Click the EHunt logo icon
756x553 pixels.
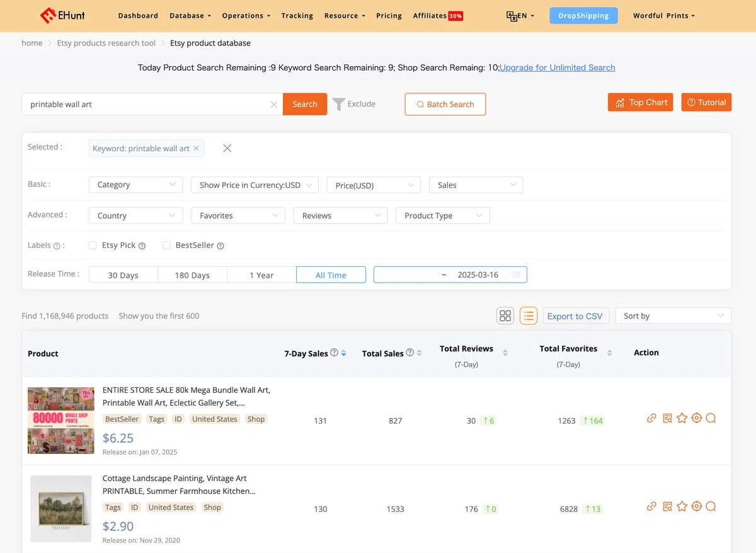pos(47,15)
